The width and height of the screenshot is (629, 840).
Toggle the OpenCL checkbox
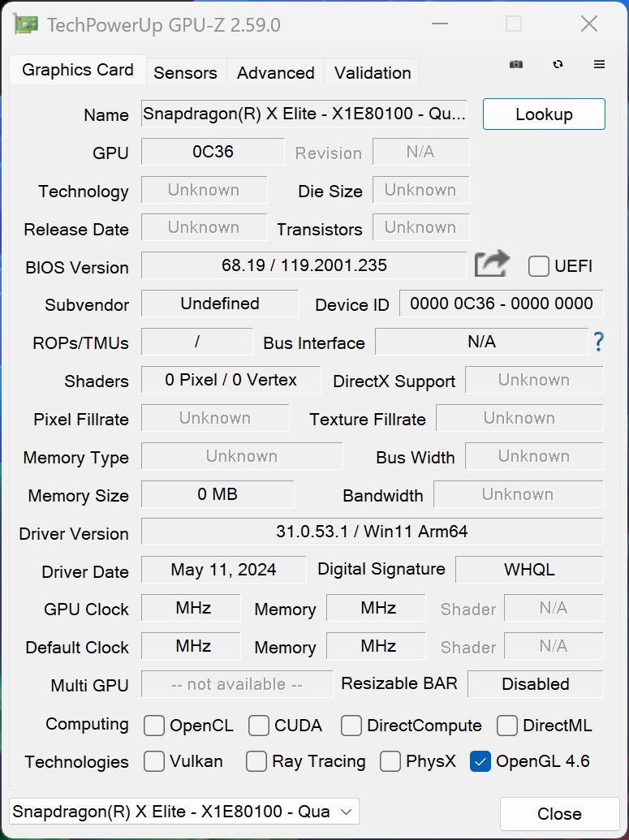point(153,726)
